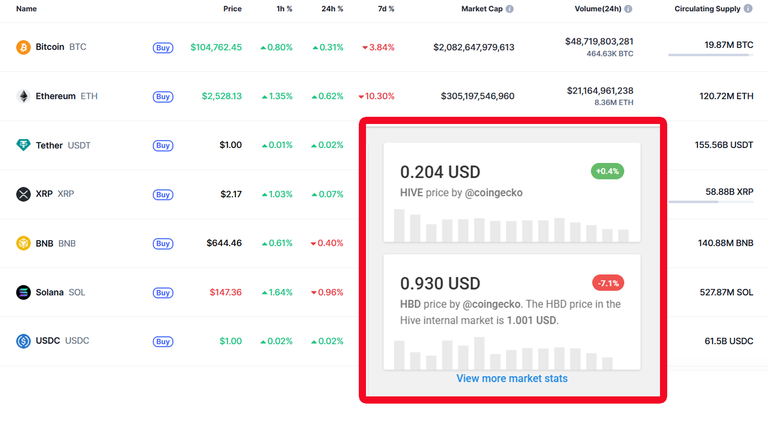Image resolution: width=768 pixels, height=432 pixels.
Task: Click the Solana price $147.36
Action: coord(226,292)
